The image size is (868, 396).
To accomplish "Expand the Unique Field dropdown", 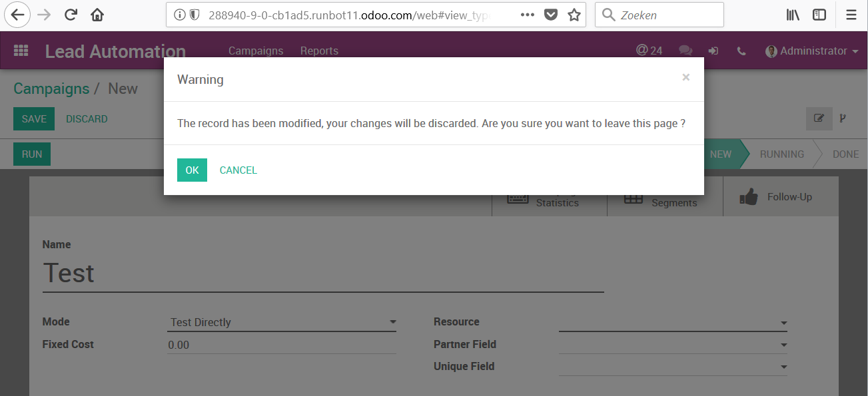I will click(673, 367).
